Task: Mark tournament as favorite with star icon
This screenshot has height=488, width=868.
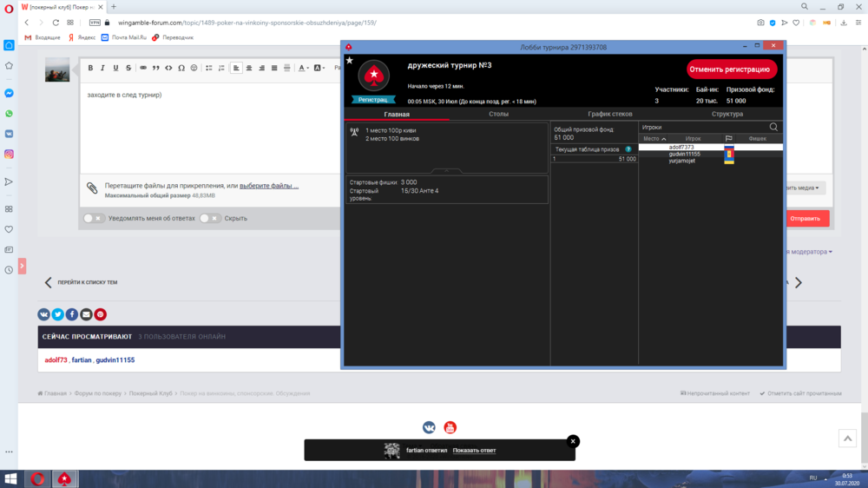Action: [349, 61]
